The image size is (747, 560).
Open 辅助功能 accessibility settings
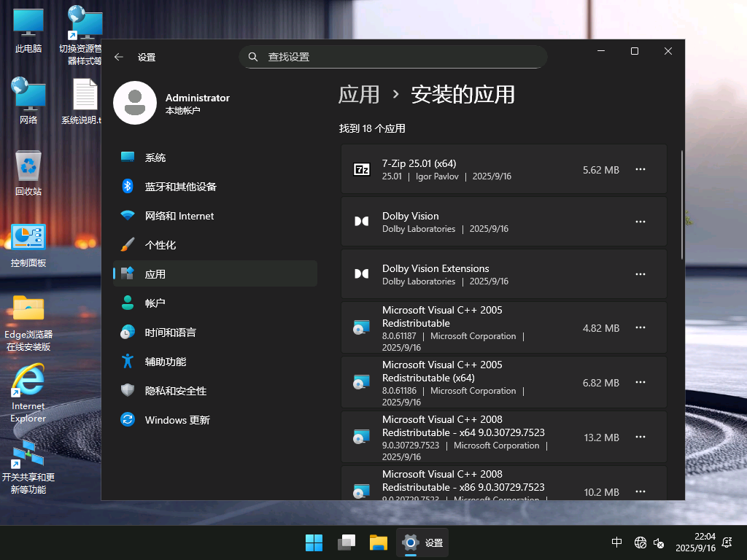(215, 362)
